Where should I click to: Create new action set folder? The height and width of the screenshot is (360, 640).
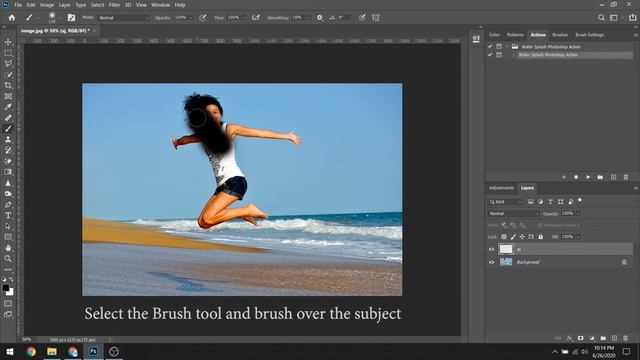(600, 177)
